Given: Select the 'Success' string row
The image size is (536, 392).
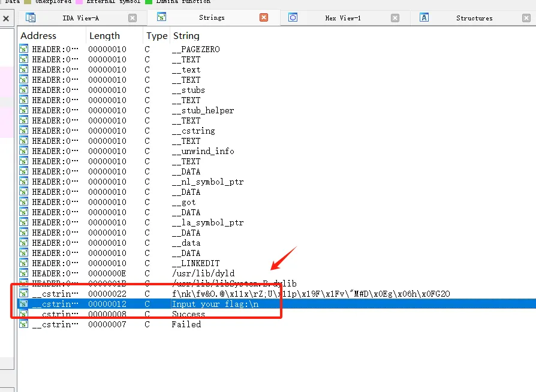Looking at the screenshot, I should pos(188,313).
